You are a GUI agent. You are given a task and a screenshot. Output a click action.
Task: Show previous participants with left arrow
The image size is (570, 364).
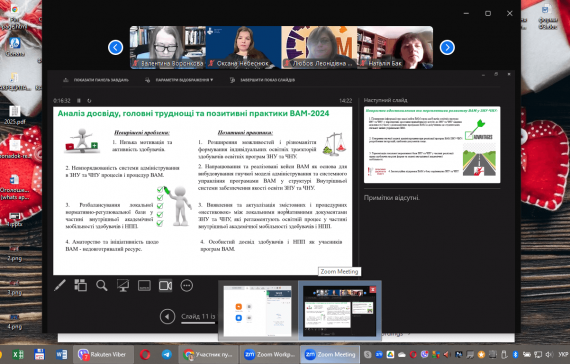[x=115, y=47]
